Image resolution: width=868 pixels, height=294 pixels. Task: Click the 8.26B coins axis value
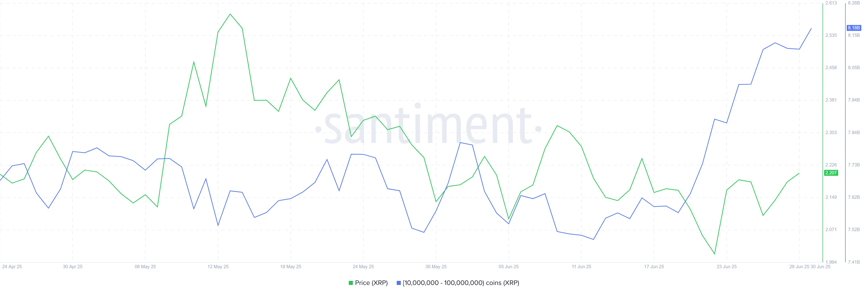pos(854,3)
